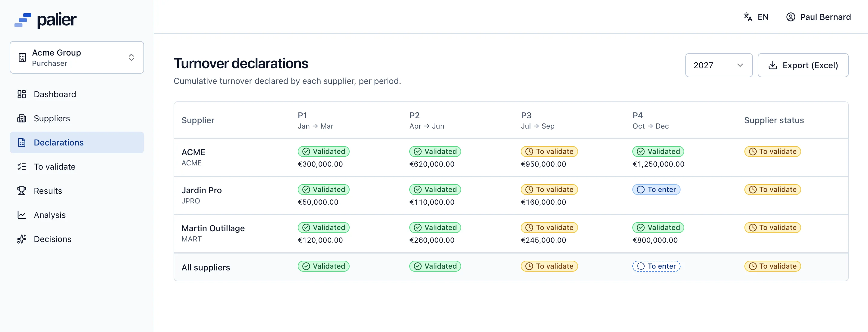Click Jardin Pro's P4 To enter badge

tap(656, 190)
